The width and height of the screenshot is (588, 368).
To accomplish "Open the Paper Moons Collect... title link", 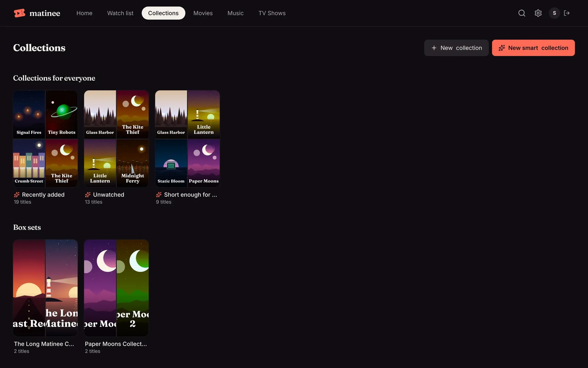I will pyautogui.click(x=116, y=344).
